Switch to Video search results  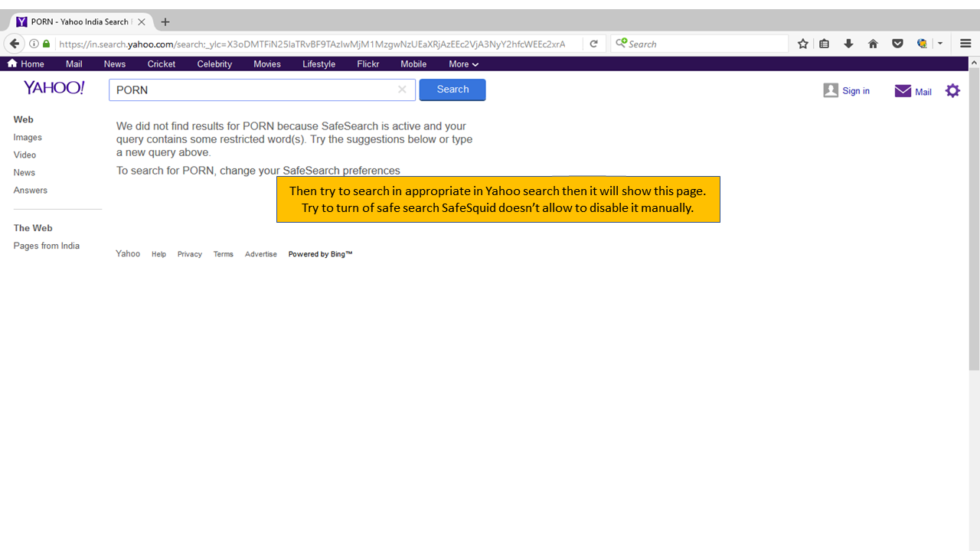(24, 155)
